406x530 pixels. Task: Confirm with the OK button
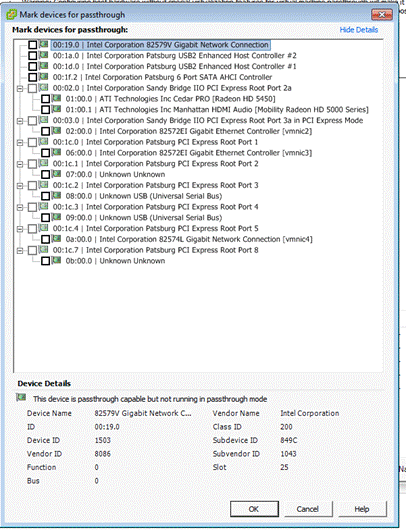click(x=254, y=509)
